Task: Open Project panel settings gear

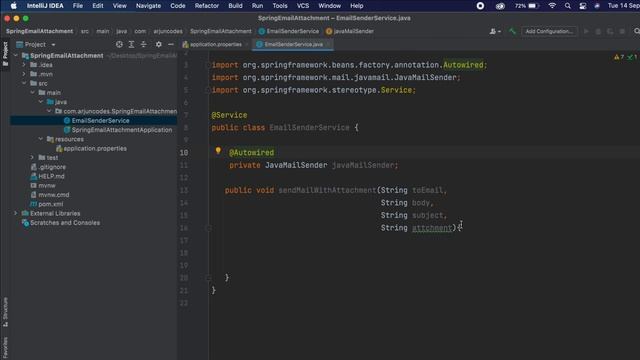Action: click(x=158, y=44)
